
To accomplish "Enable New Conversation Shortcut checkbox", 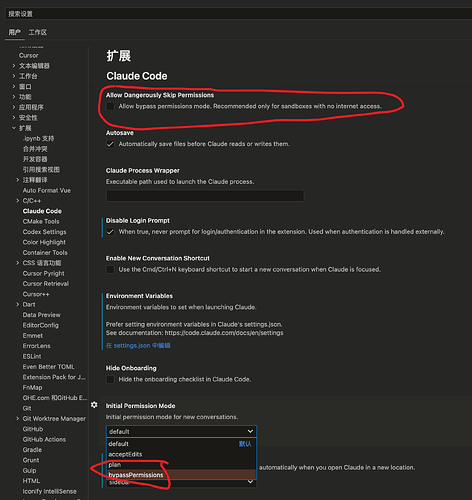I will (x=110, y=269).
